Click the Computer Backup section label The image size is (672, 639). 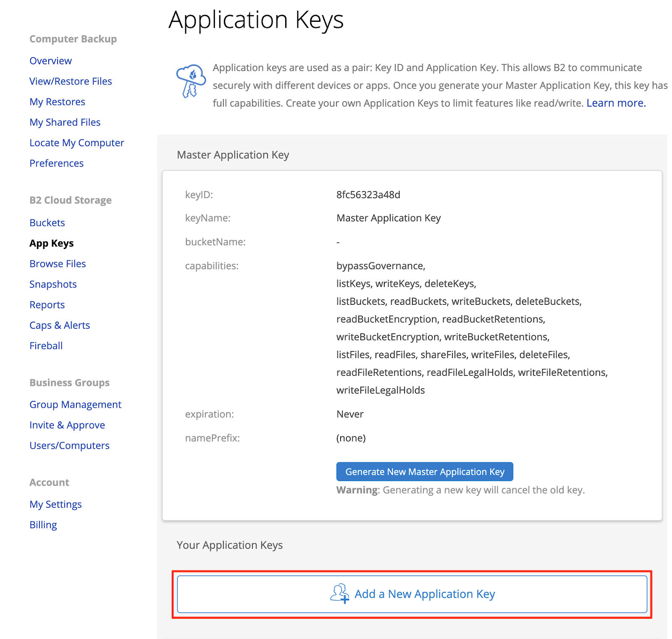point(73,39)
